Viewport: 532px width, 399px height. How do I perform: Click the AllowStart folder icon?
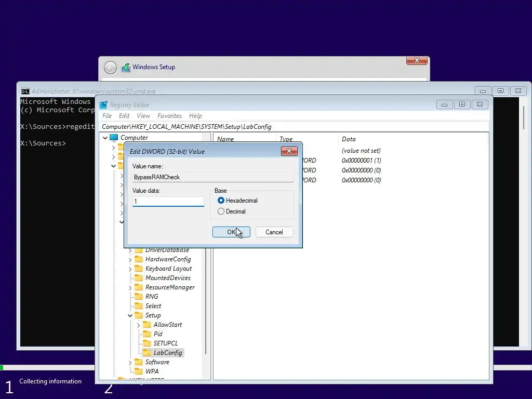pos(147,325)
